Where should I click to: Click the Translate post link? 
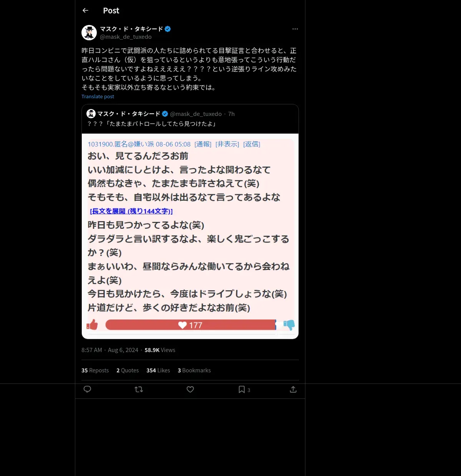tap(98, 96)
